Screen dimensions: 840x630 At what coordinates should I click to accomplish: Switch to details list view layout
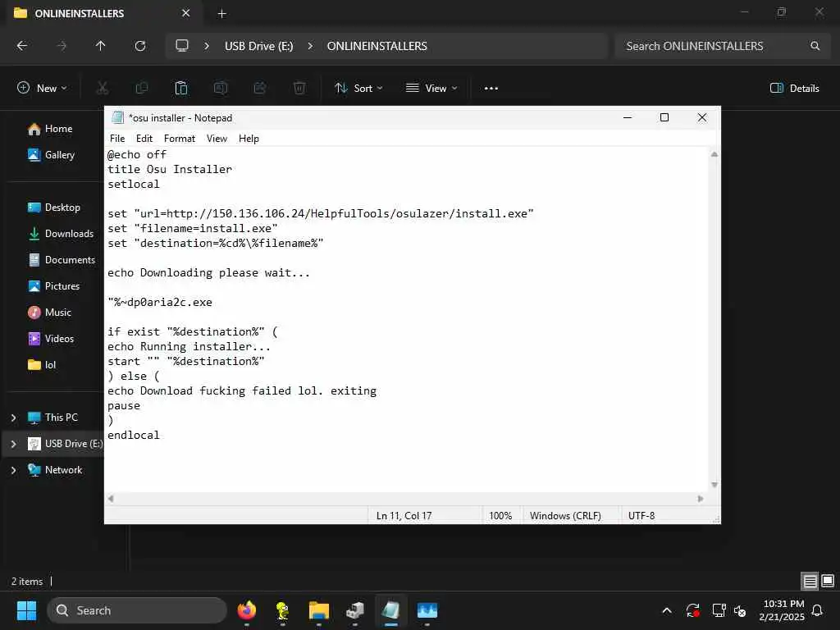(x=810, y=582)
